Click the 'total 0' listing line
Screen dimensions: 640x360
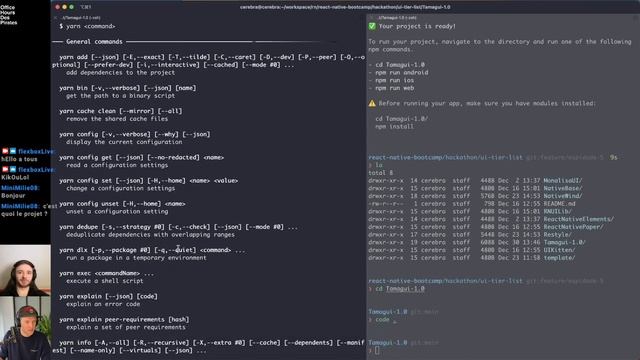(x=380, y=173)
